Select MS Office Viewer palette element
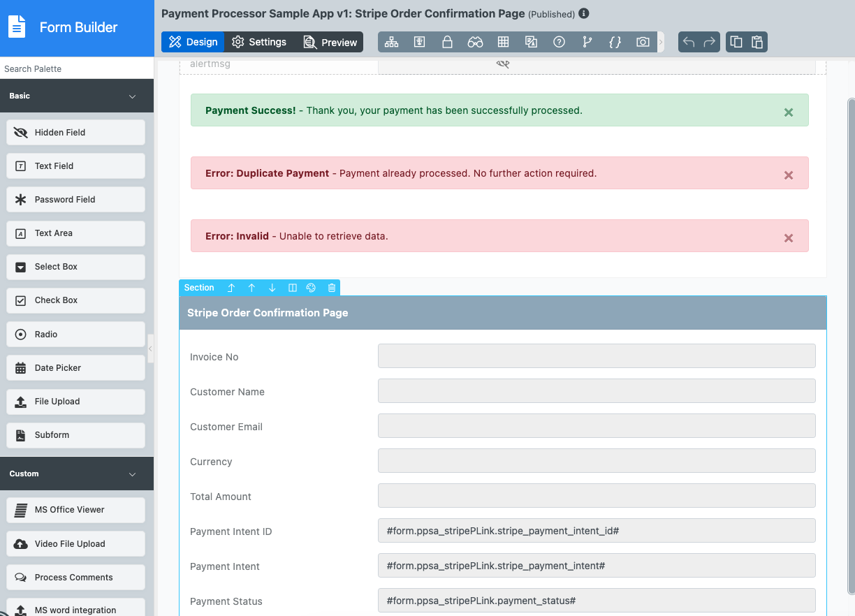 tap(76, 509)
